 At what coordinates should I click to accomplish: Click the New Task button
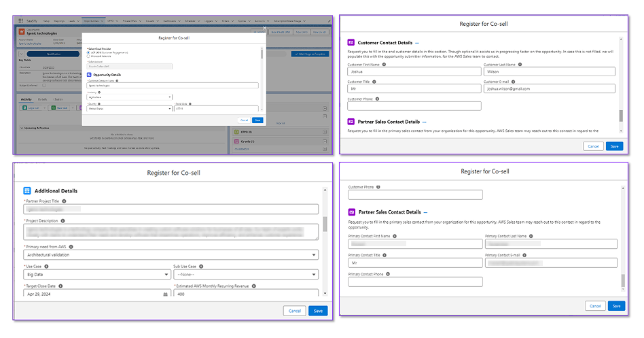pos(60,108)
